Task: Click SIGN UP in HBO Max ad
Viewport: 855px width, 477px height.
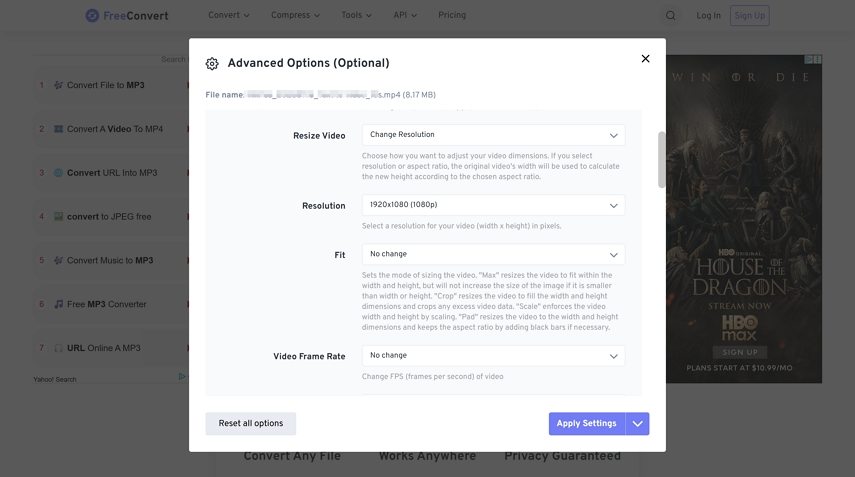Action: click(740, 352)
